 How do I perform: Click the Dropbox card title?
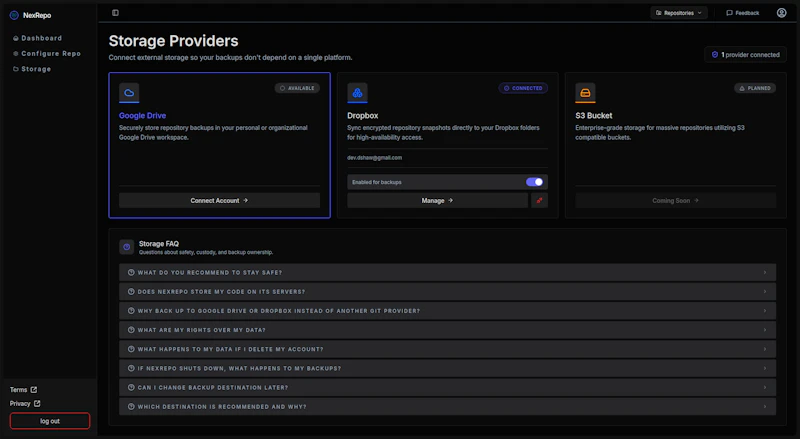[x=363, y=116]
